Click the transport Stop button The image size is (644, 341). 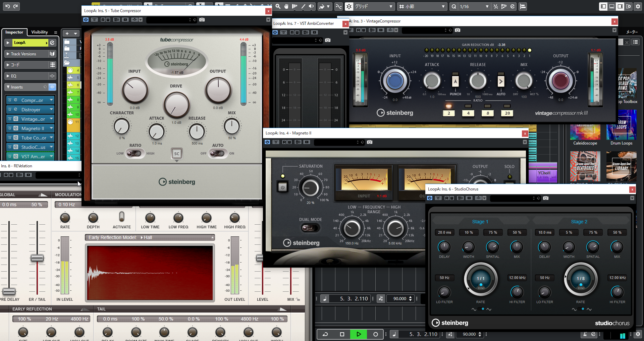click(342, 334)
